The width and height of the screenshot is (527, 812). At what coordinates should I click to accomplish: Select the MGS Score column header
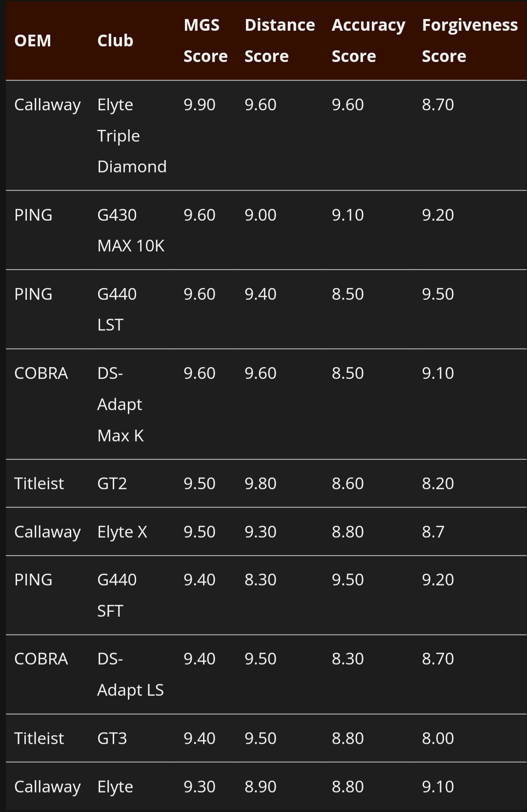205,41
